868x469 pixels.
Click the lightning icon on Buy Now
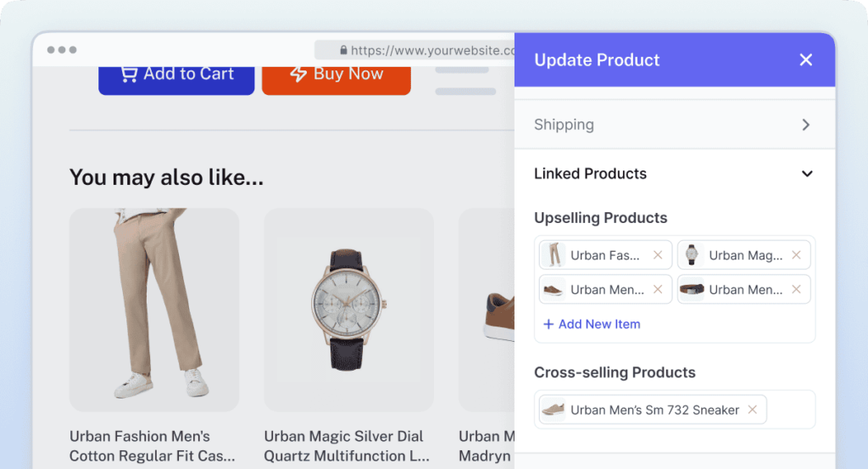coord(298,75)
